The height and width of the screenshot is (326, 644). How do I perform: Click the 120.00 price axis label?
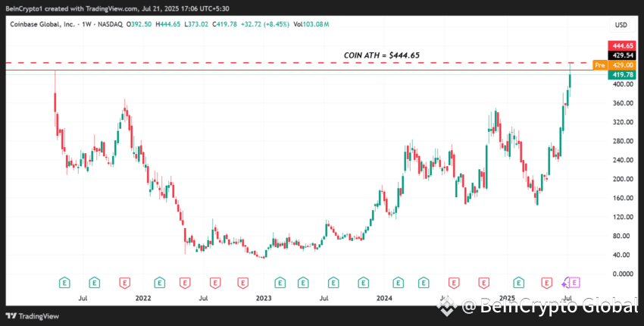[621, 217]
